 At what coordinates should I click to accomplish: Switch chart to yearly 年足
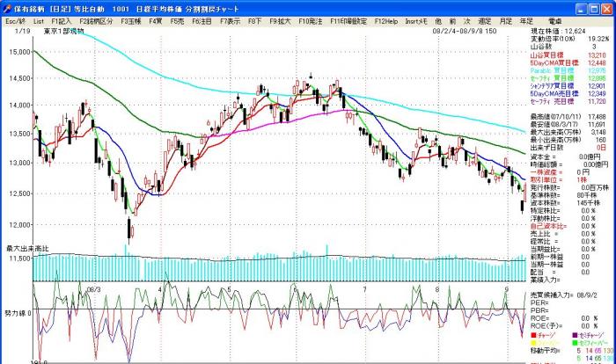(526, 22)
